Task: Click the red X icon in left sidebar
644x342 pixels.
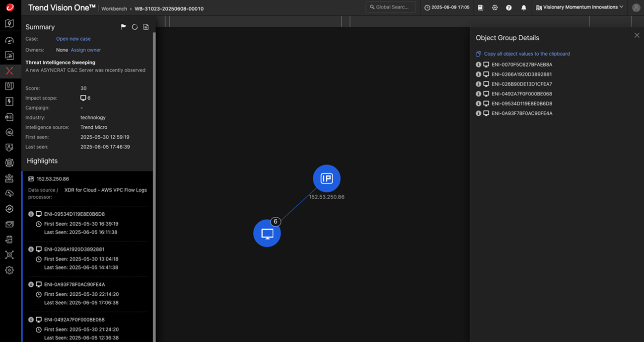Action: [9, 71]
